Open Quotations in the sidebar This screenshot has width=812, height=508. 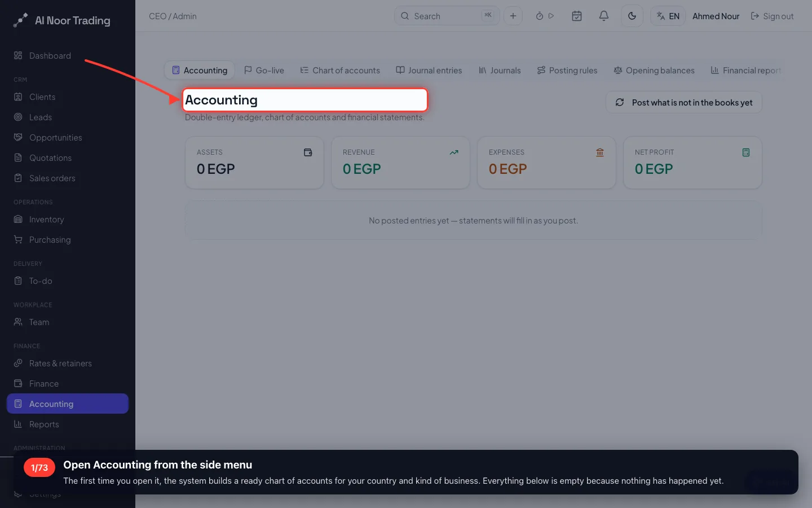(68, 157)
